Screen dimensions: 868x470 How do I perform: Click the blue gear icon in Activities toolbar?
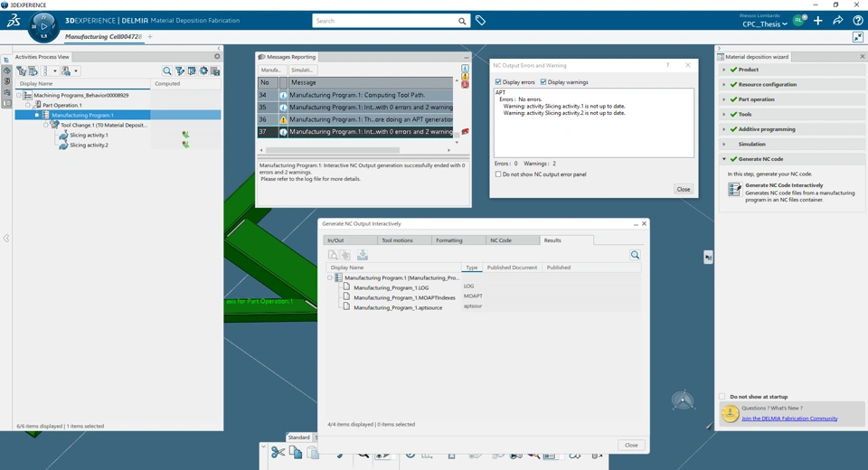pyautogui.click(x=203, y=70)
